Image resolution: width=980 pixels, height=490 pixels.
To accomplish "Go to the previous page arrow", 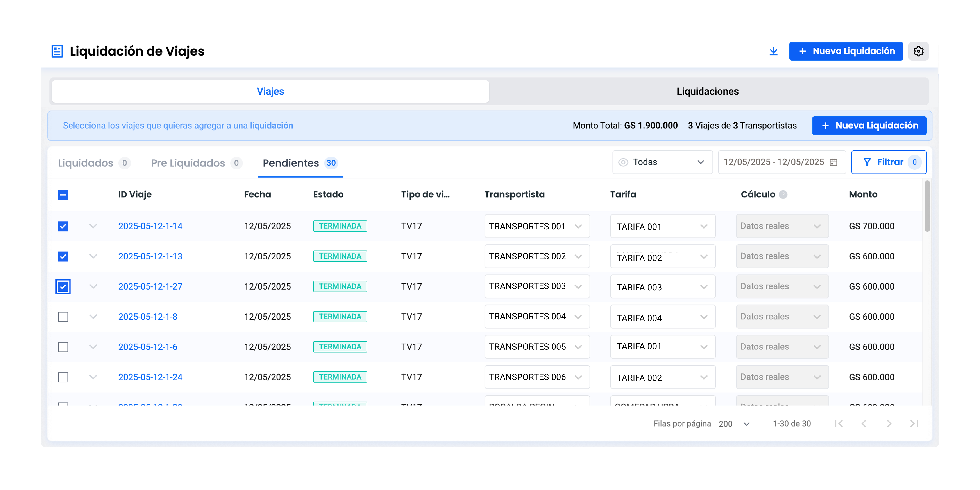I will [864, 423].
